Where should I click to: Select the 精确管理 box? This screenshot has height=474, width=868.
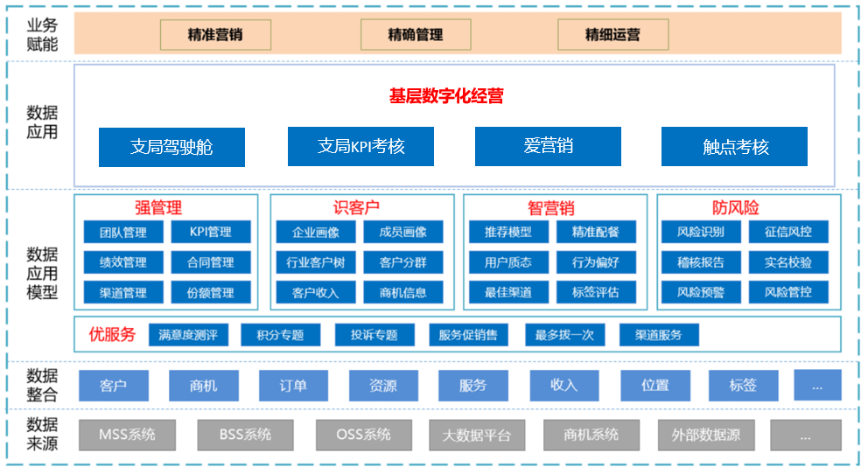click(416, 35)
